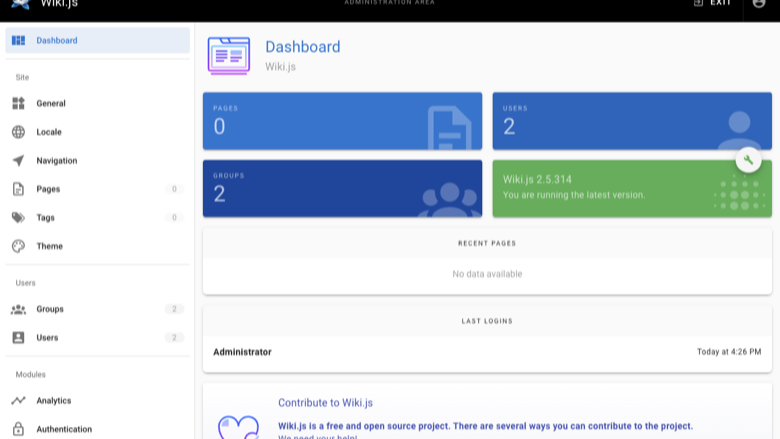The image size is (780, 439).
Task: Click the Recent Pages header
Action: pos(487,243)
